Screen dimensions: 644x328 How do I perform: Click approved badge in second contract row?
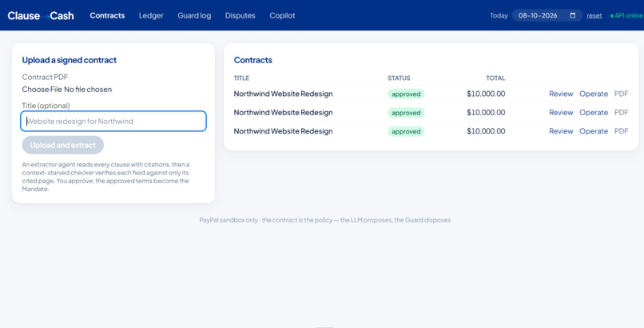pos(406,113)
